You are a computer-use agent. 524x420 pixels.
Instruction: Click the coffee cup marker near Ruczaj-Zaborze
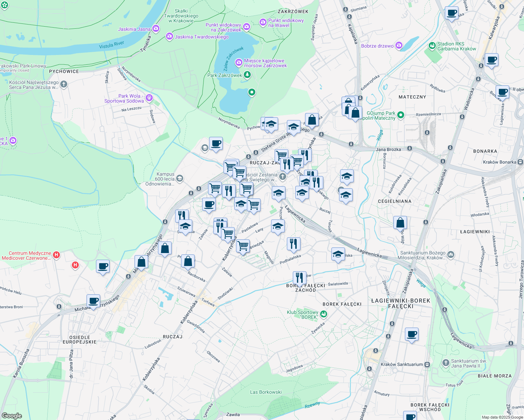pos(216,143)
